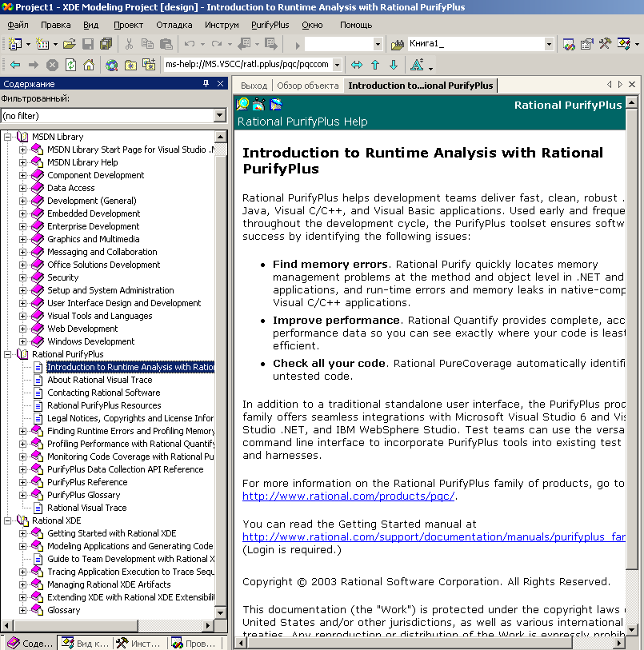This screenshot has width=644, height=650.
Task: Switch to the Инст... bottom panel tab
Action: tap(139, 643)
